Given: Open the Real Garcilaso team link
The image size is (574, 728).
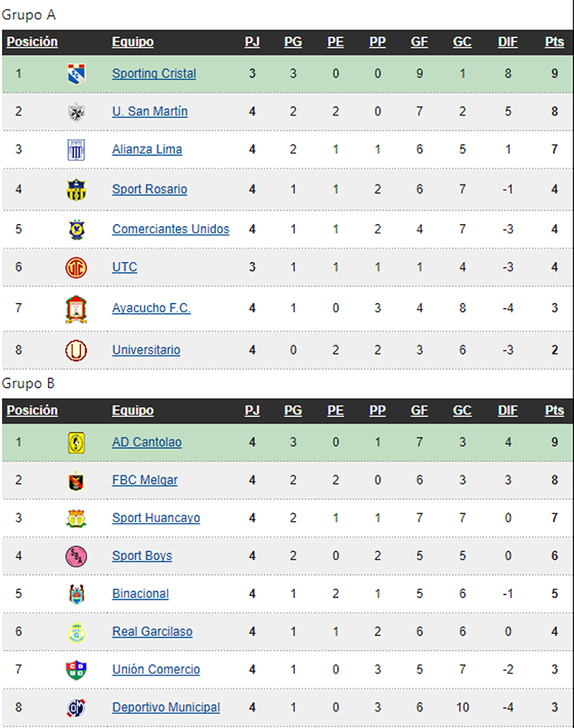Looking at the screenshot, I should [152, 632].
